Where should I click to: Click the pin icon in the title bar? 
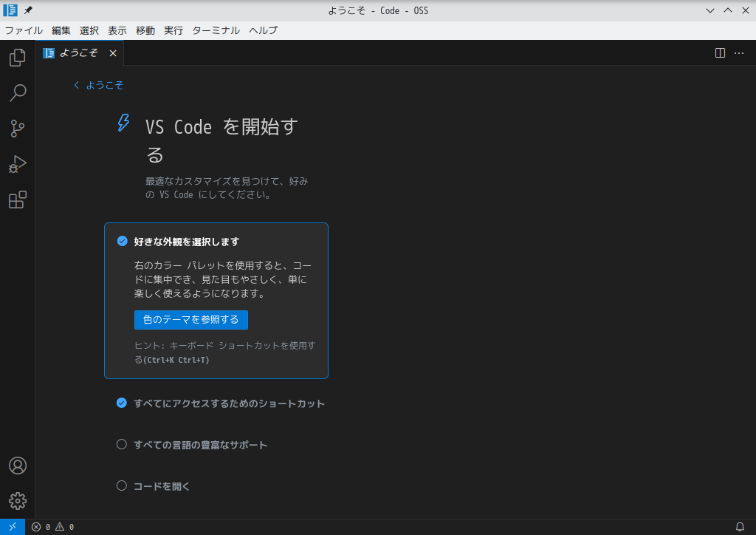point(29,10)
